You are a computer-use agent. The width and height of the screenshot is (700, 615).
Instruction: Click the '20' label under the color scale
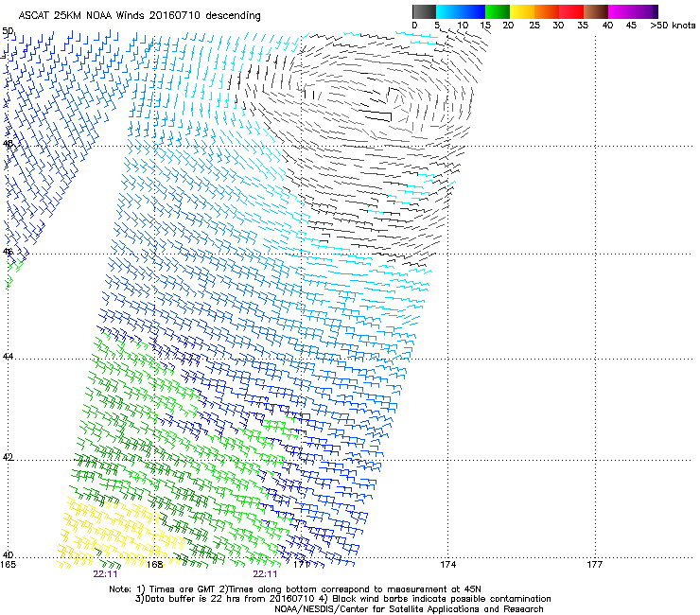tap(508, 26)
